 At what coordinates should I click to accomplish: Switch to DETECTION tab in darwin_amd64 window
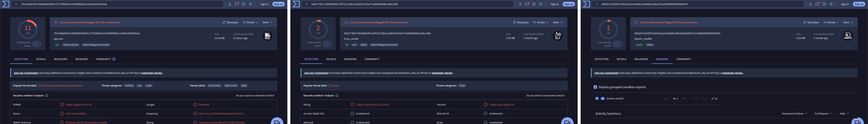point(601,59)
